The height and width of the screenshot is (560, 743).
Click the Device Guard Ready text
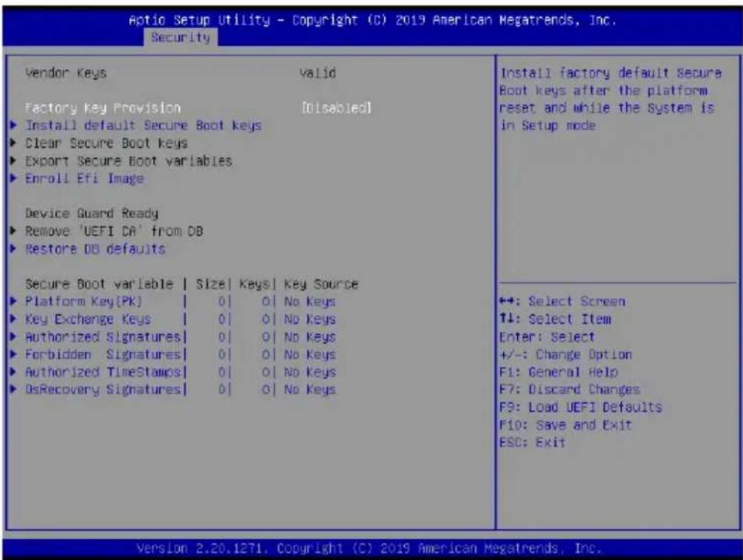tap(91, 214)
